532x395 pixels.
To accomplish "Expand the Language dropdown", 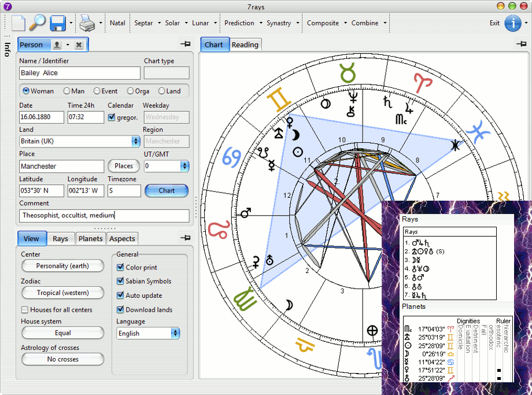I will tap(148, 334).
